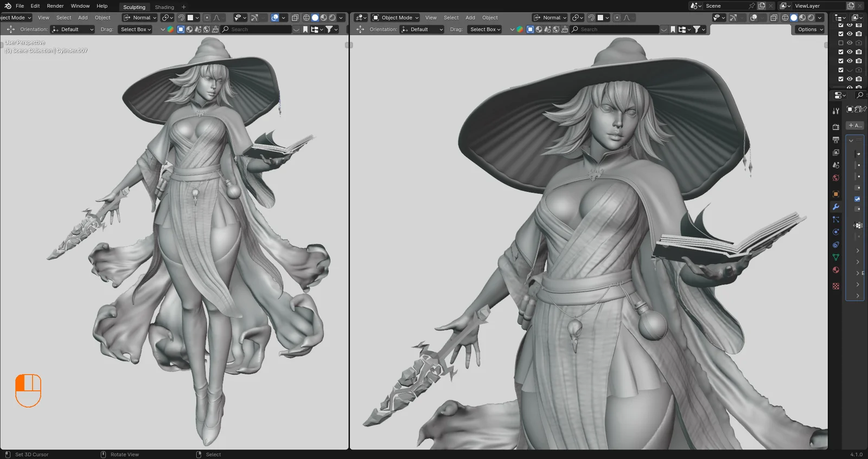The height and width of the screenshot is (459, 868).
Task: Open Texture checkerboard properties tab
Action: [836, 286]
